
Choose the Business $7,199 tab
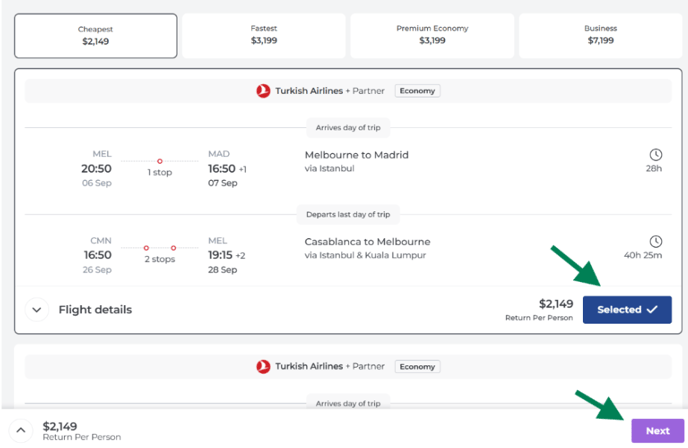pyautogui.click(x=600, y=36)
